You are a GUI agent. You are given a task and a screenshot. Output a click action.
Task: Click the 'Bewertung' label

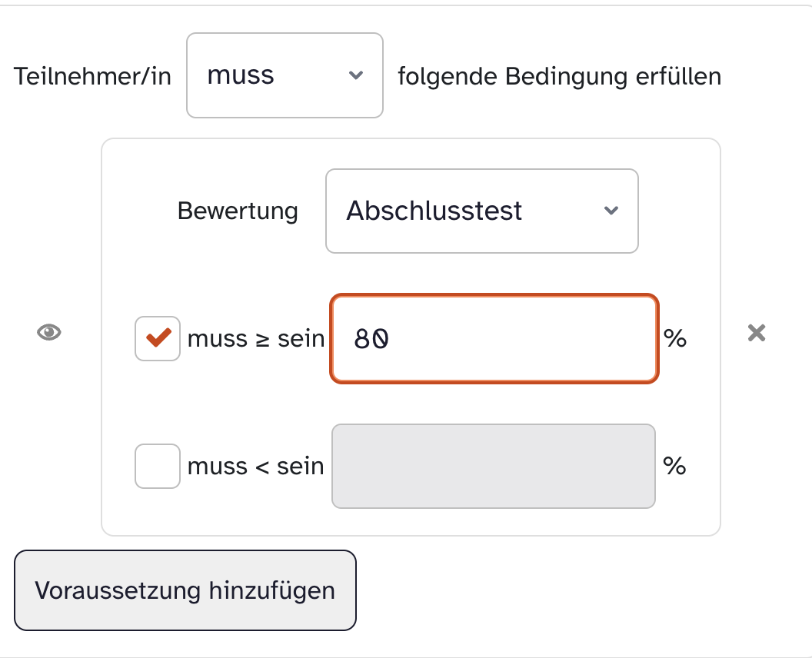click(x=238, y=211)
